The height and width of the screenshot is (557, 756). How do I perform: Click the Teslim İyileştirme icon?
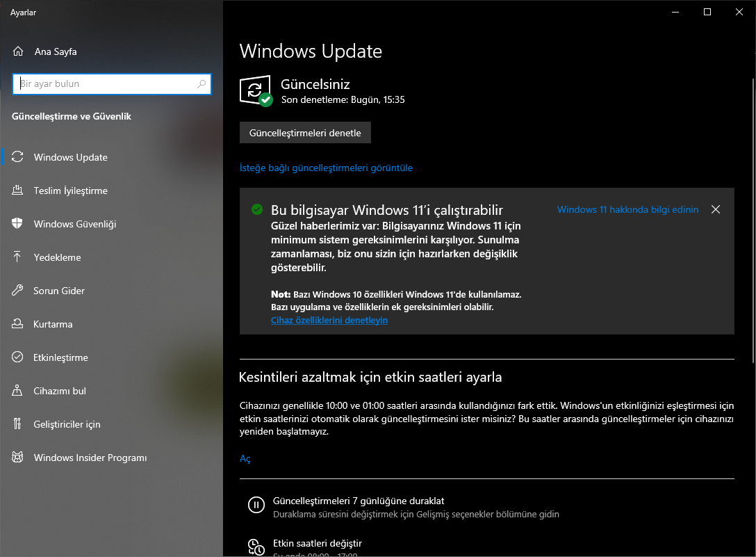point(17,190)
